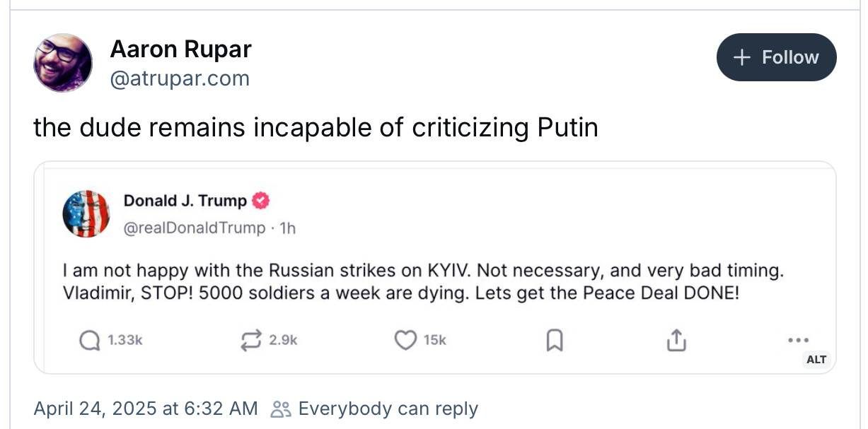Click Donald J. Trump's flag avatar

[86, 213]
